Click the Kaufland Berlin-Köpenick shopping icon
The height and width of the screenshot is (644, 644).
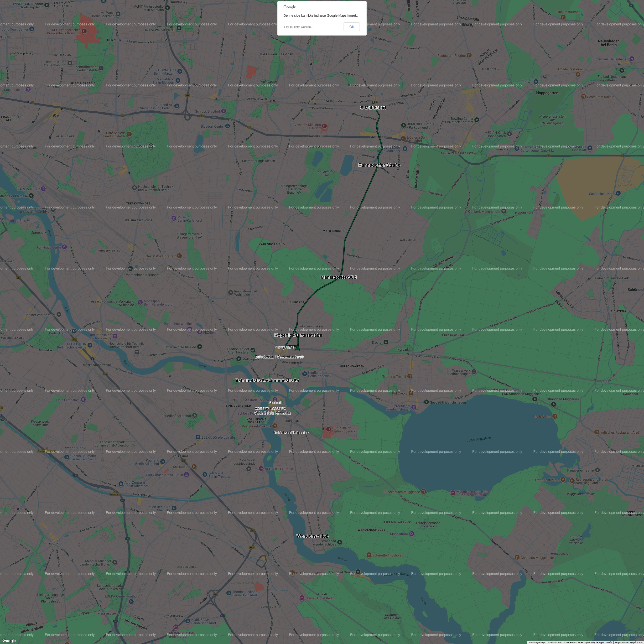(304, 374)
